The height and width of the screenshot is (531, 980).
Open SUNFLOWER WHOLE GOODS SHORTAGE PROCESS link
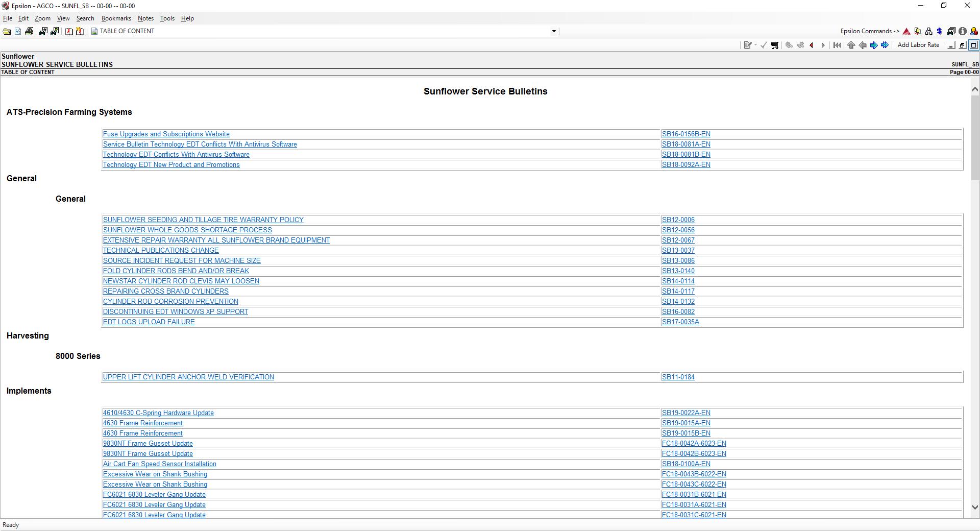tap(187, 230)
